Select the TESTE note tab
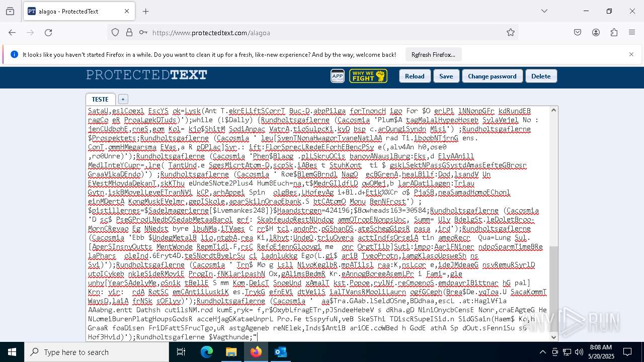644x362 pixels. pos(100,99)
